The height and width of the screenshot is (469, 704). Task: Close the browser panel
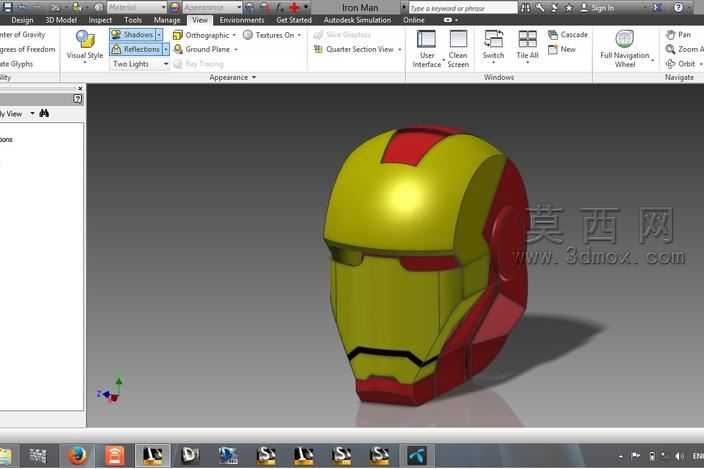80,88
